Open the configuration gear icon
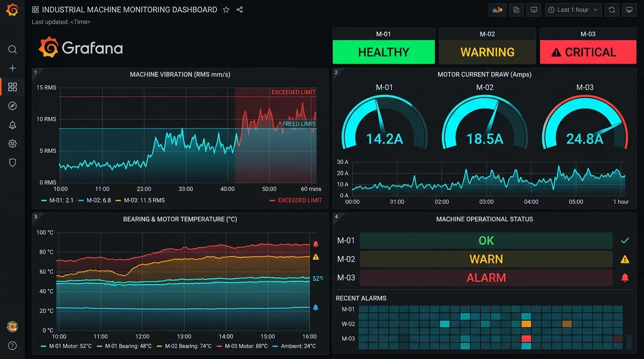The width and height of the screenshot is (644, 359). tap(13, 144)
